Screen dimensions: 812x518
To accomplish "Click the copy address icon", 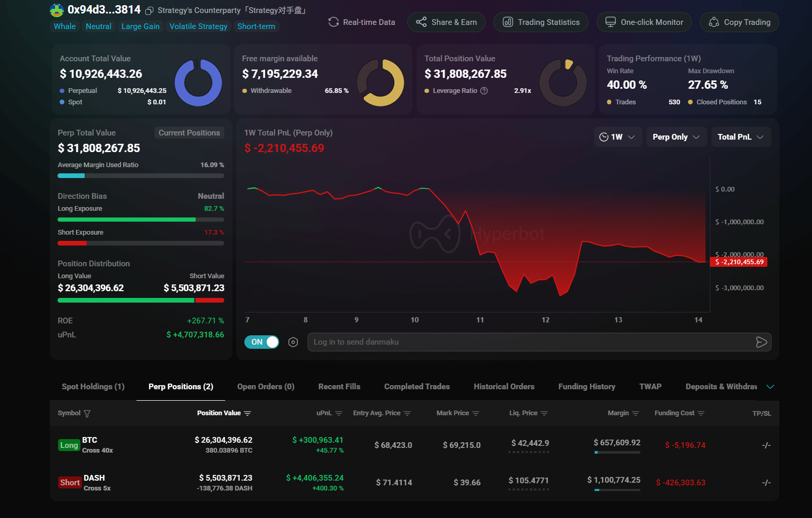I will pyautogui.click(x=149, y=11).
